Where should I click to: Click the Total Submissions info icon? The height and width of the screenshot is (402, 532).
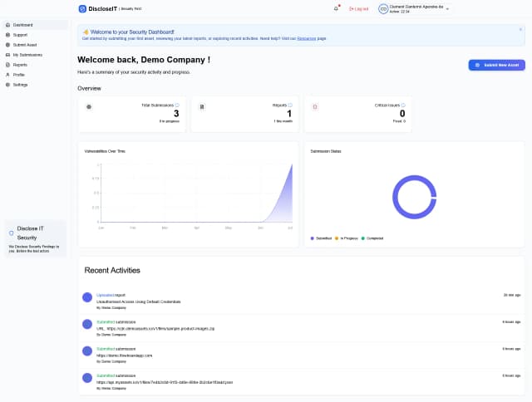click(177, 105)
